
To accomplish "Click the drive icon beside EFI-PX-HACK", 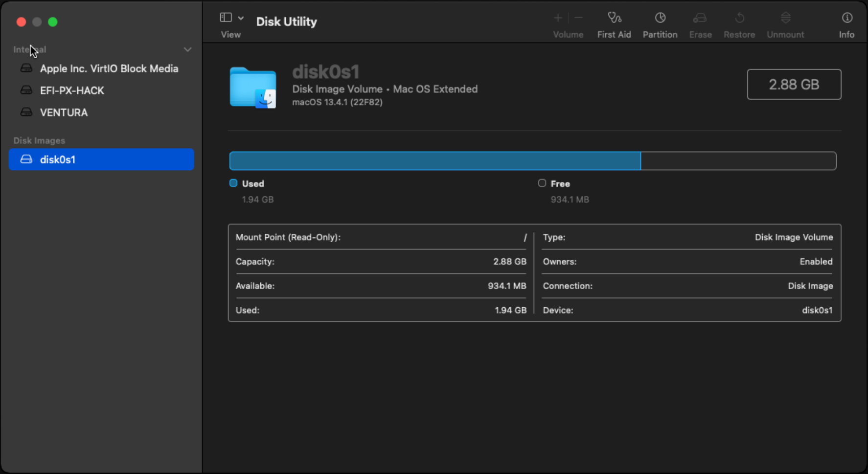I will pyautogui.click(x=26, y=90).
